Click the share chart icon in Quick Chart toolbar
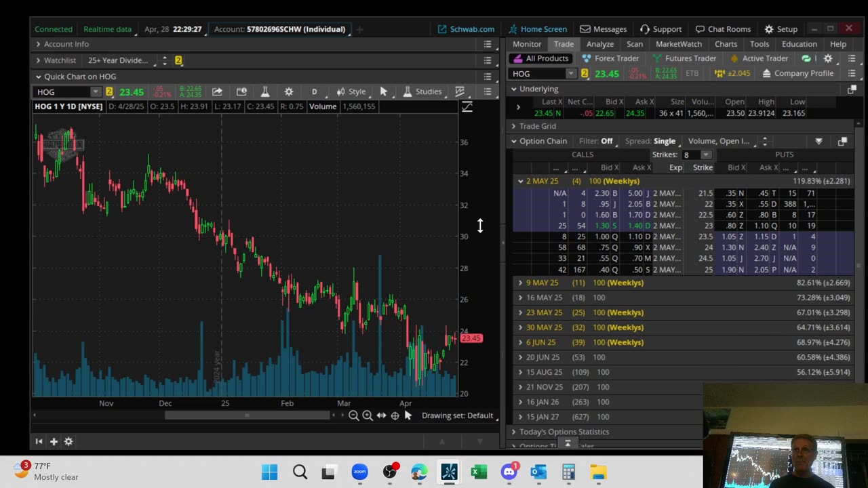 pos(217,91)
